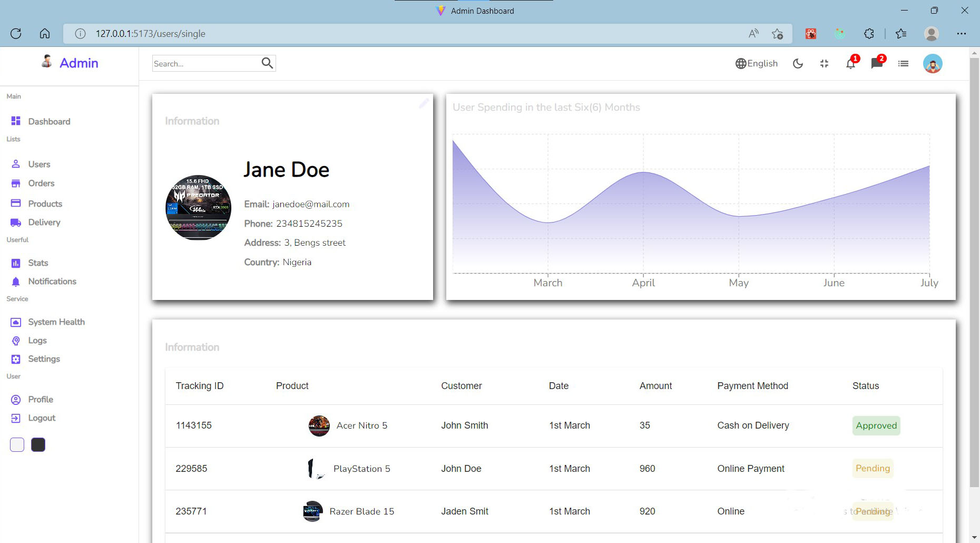Toggle dark mode moon icon
The width and height of the screenshot is (980, 543).
[798, 63]
